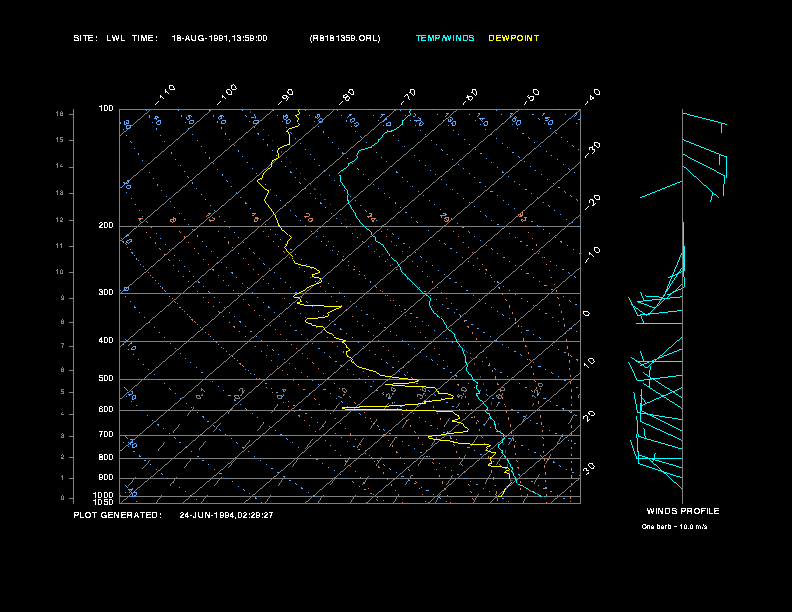
Task: Click the 900 pressure level label
Action: coord(106,478)
